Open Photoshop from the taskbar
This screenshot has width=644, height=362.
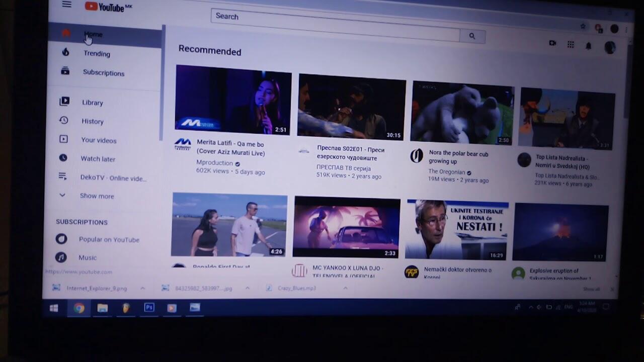click(x=149, y=307)
